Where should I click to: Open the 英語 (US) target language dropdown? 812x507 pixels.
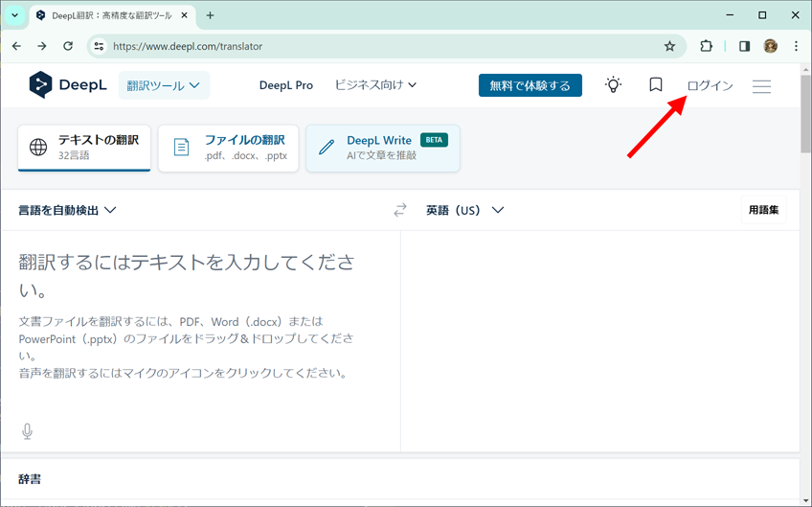pos(464,210)
